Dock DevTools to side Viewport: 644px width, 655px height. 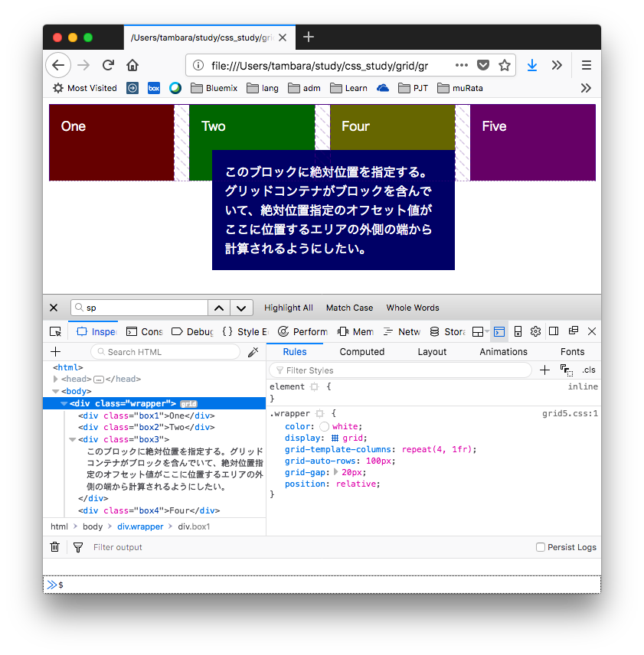click(x=554, y=331)
